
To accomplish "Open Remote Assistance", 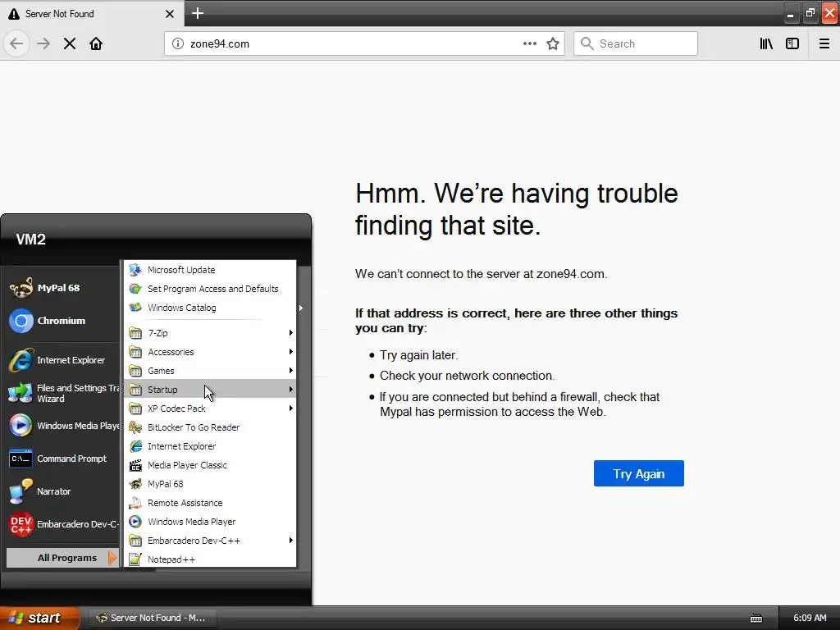I will click(210, 503).
